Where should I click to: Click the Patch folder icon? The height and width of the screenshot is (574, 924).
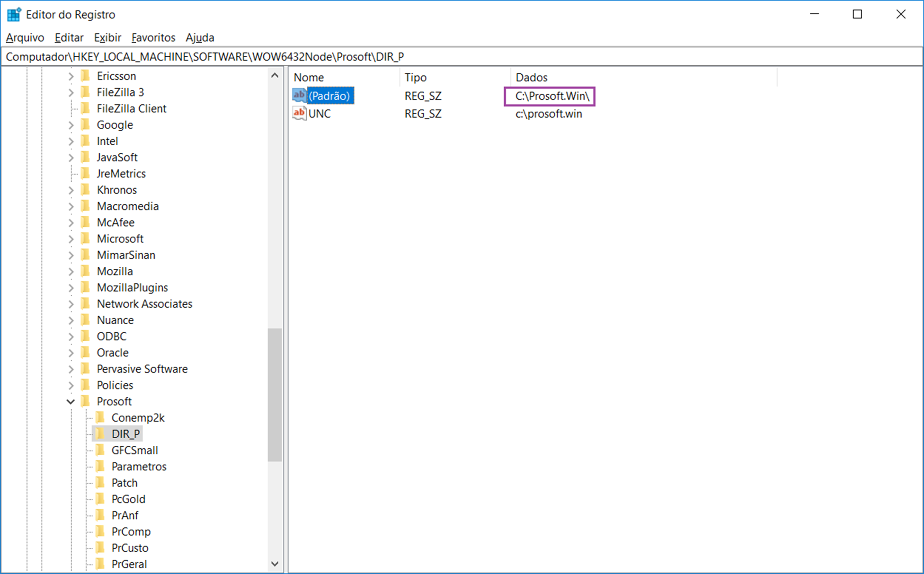tap(100, 483)
